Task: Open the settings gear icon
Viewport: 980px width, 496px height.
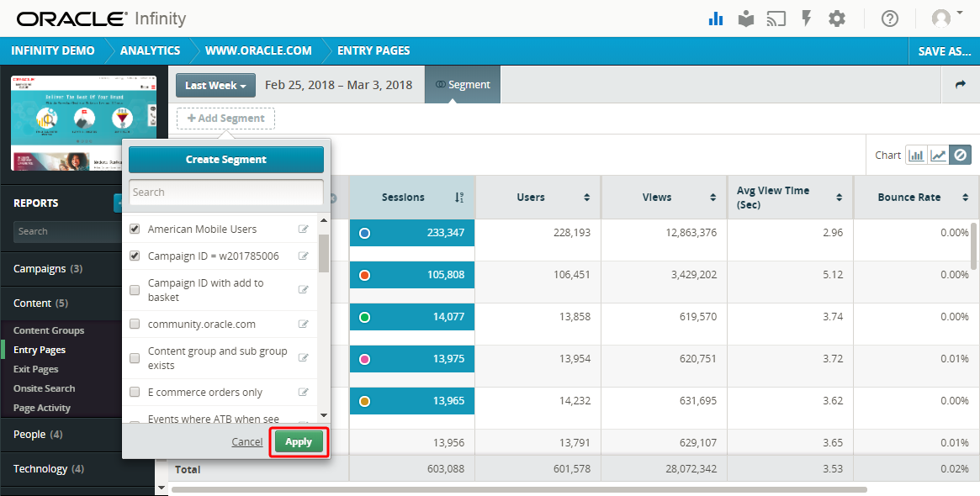Action: coord(837,18)
